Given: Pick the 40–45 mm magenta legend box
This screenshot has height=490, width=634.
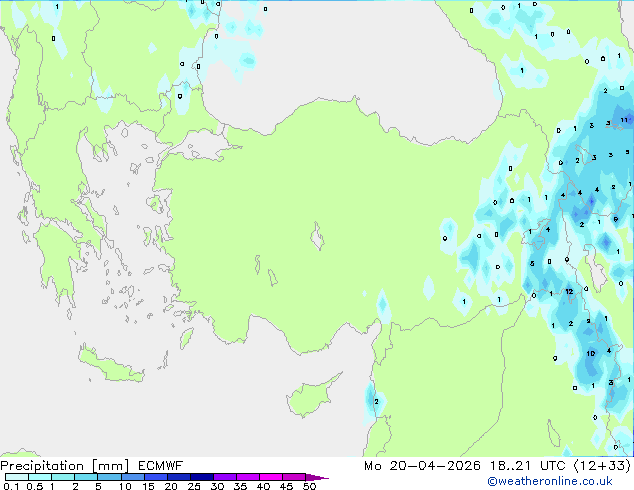Looking at the screenshot, I should pyautogui.click(x=271, y=477).
